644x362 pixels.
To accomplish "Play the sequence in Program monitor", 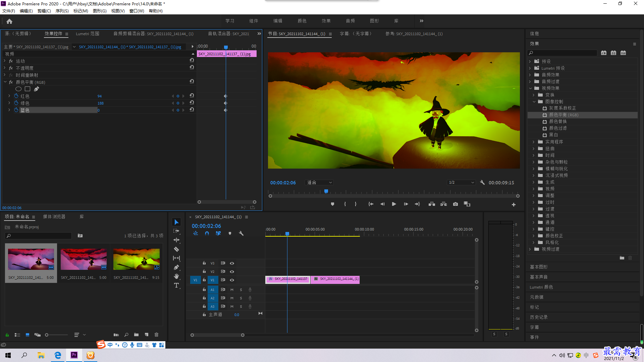I will pos(394,204).
